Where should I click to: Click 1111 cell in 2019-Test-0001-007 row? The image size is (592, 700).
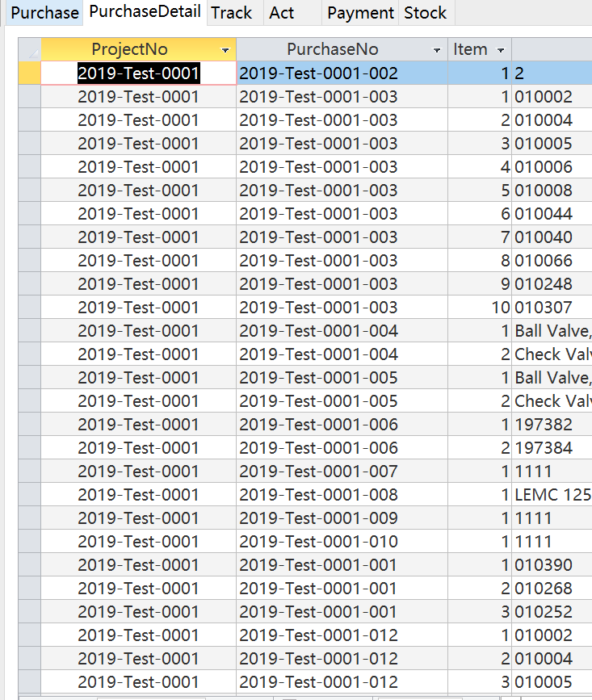click(x=552, y=471)
